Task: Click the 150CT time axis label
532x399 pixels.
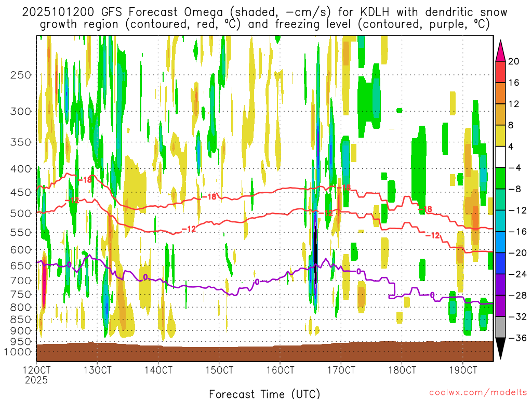Action: [219, 370]
